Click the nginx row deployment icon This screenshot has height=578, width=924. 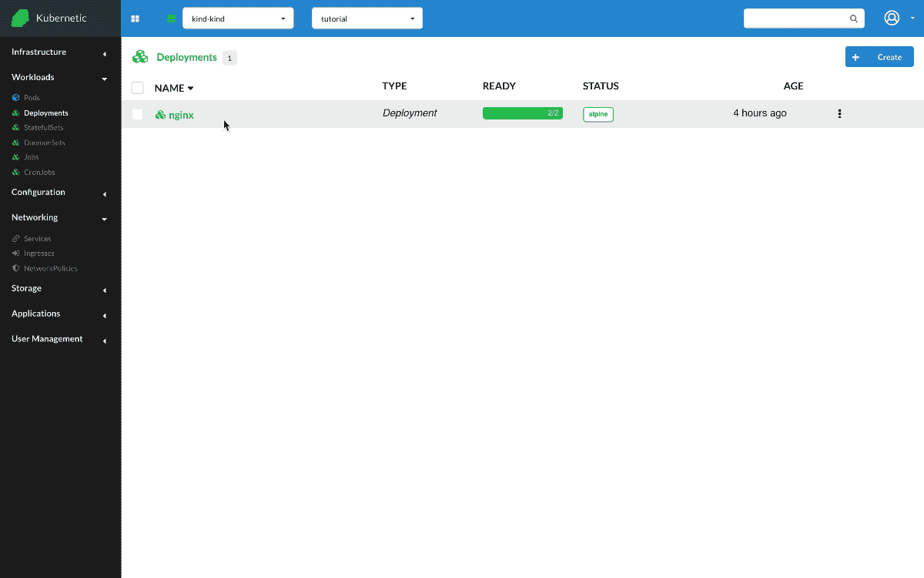[160, 115]
